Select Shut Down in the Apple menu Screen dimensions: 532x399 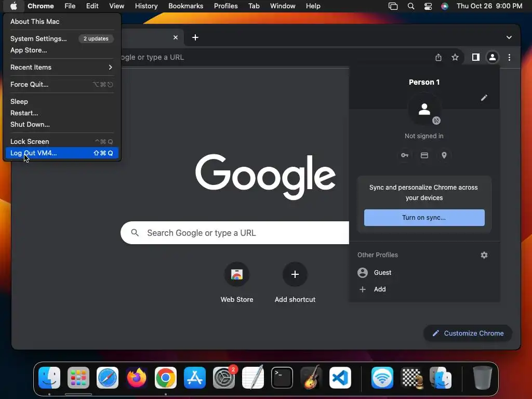coord(62,125)
